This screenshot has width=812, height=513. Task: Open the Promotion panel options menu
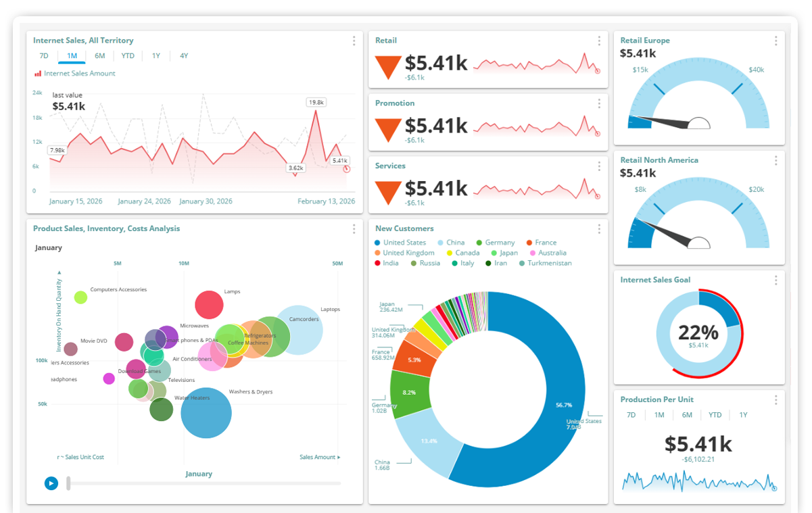coord(598,103)
